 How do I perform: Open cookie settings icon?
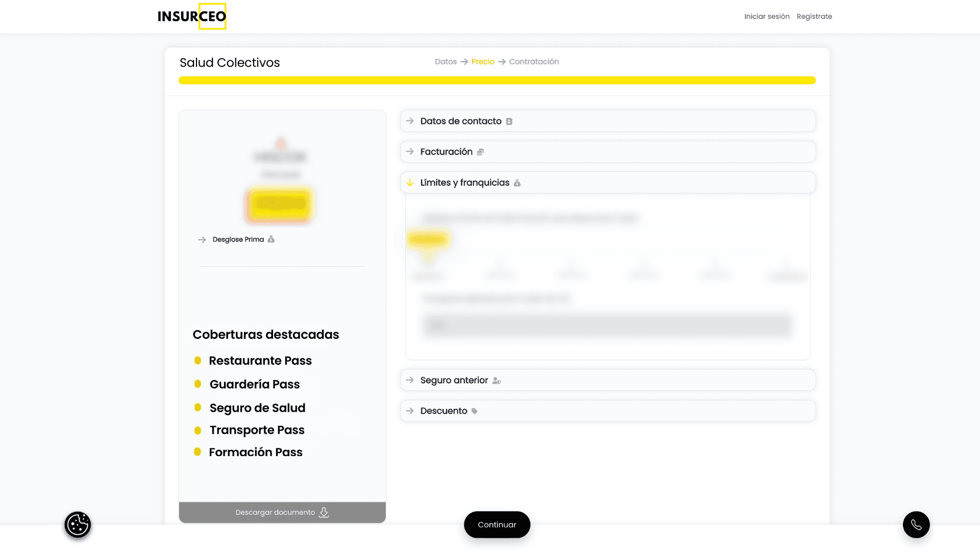click(x=78, y=524)
